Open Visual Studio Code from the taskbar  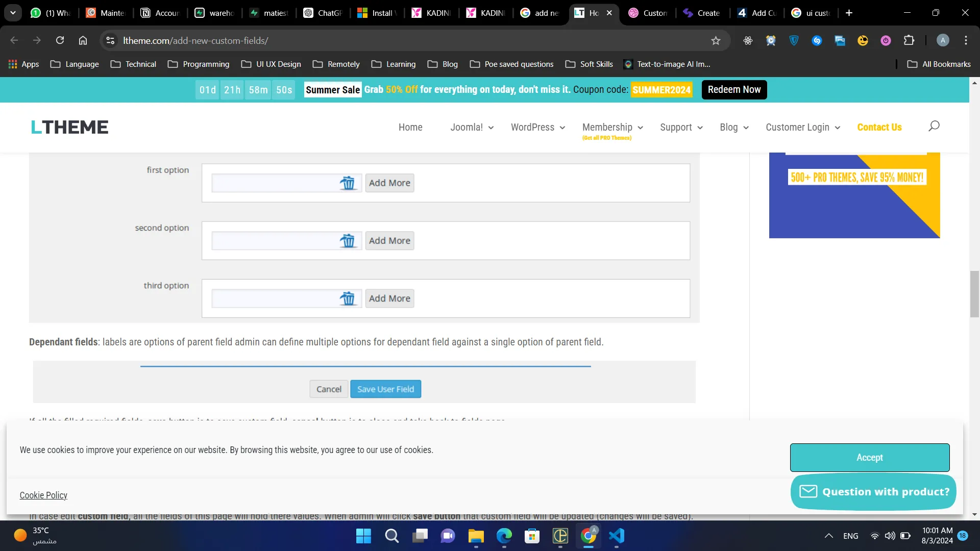617,536
